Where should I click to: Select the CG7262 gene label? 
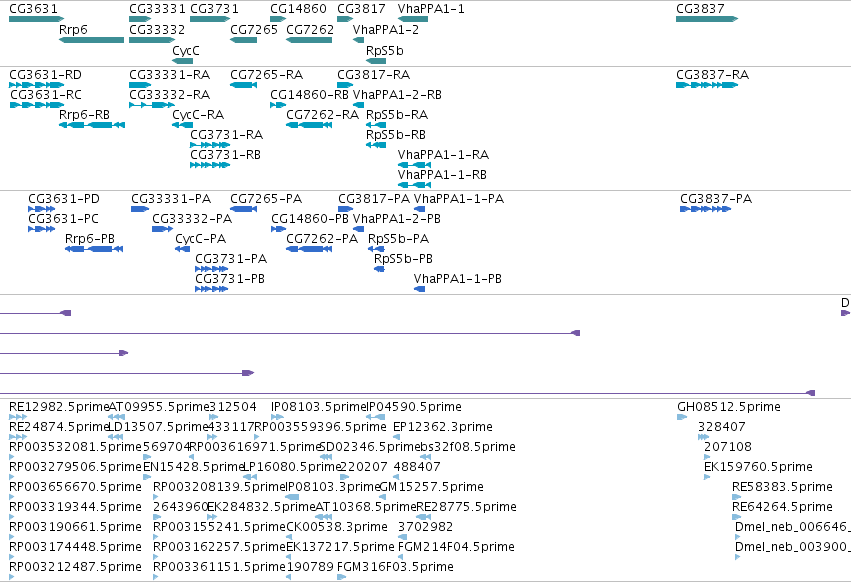point(310,29)
